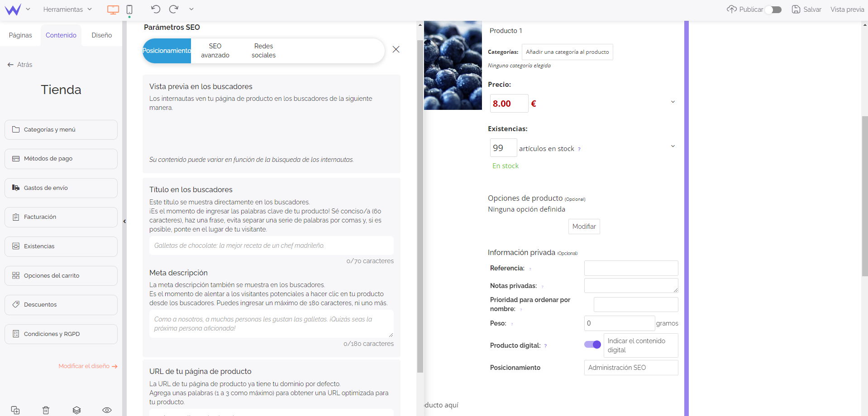Click the W logo icon

(x=13, y=9)
